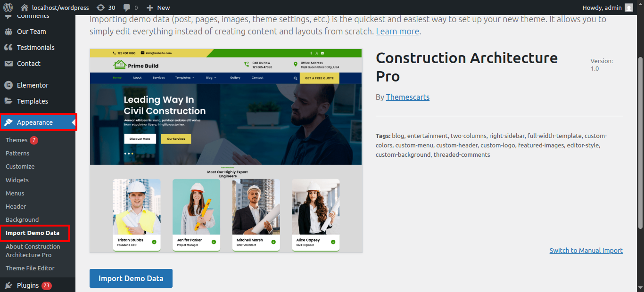Click the Templates folder icon
Screen dimensions: 644x292
coord(8,101)
